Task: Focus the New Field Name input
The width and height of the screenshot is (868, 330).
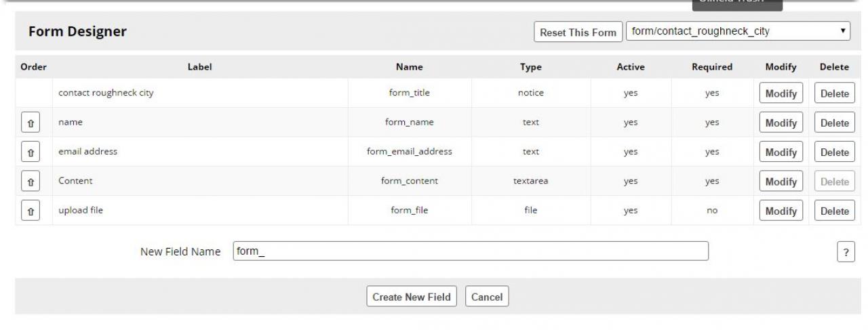Action: 470,251
